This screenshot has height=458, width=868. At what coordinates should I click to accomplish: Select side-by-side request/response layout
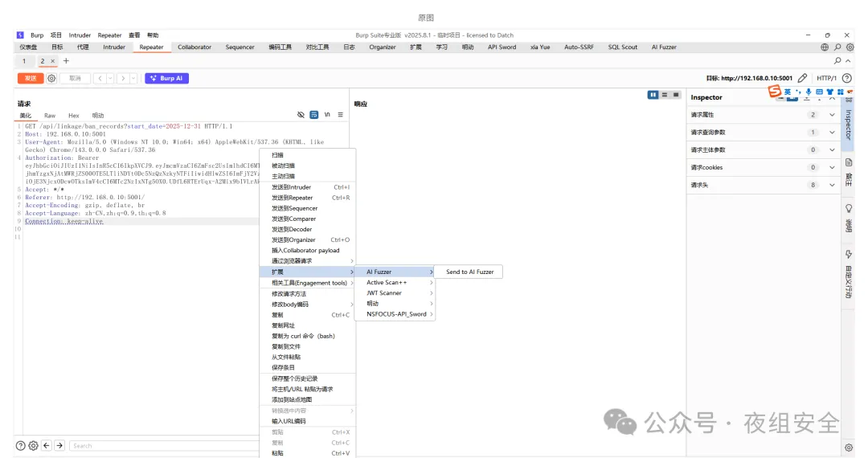pos(653,95)
